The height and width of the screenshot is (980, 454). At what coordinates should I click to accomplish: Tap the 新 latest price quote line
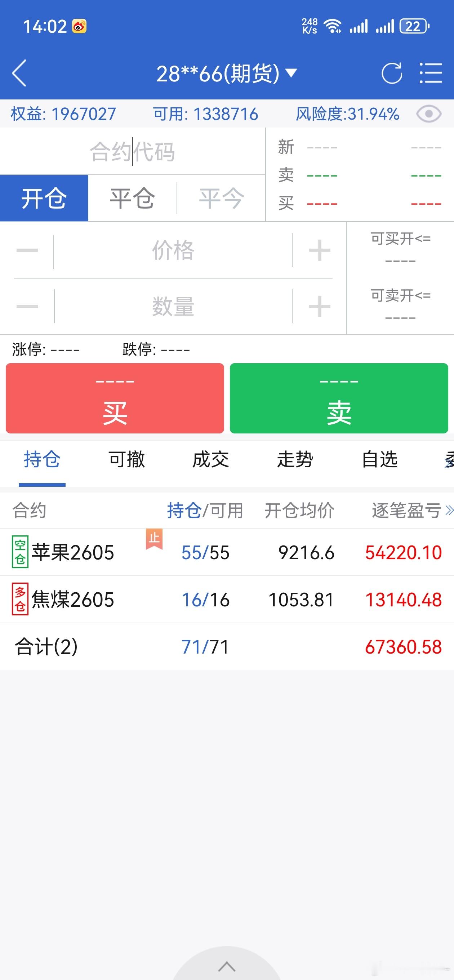[360, 147]
